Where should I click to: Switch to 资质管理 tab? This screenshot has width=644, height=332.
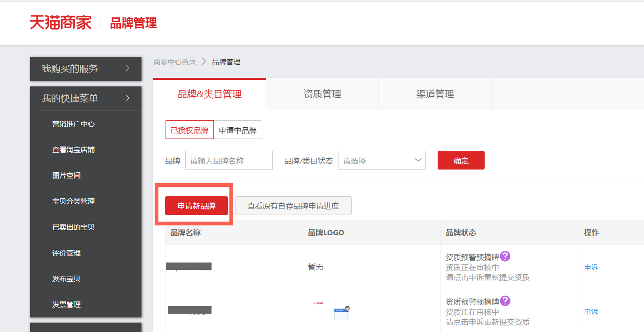(x=322, y=94)
